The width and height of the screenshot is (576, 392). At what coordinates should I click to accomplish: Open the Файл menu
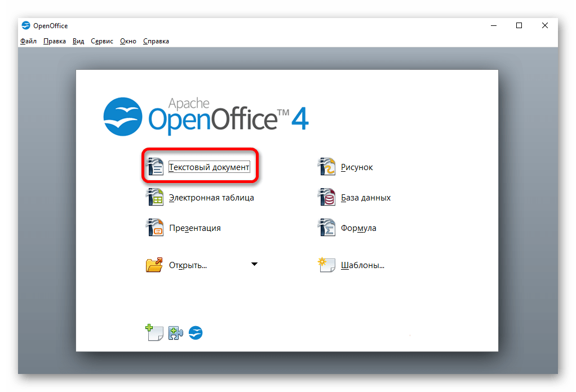coord(28,41)
